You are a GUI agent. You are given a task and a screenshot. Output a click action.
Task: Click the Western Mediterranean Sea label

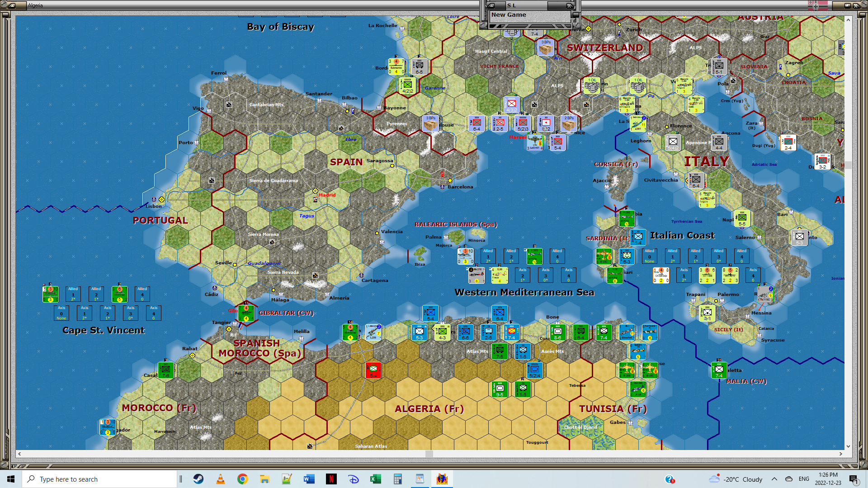pos(524,292)
